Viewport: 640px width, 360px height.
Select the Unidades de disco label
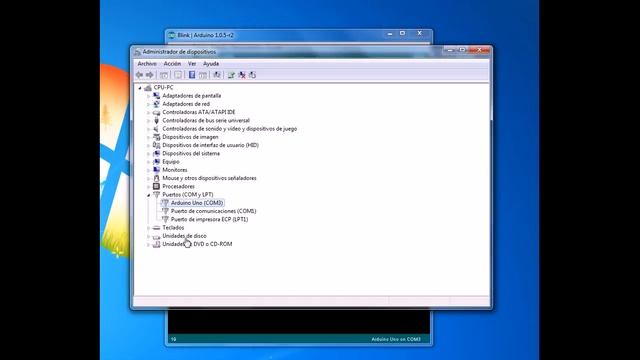[184, 236]
